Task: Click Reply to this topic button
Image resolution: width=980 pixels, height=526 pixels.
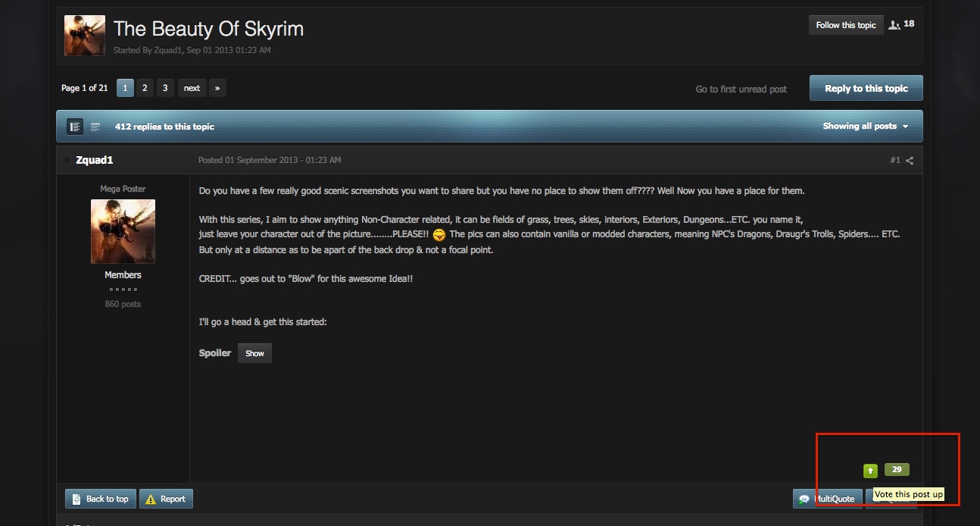Action: 866,88
